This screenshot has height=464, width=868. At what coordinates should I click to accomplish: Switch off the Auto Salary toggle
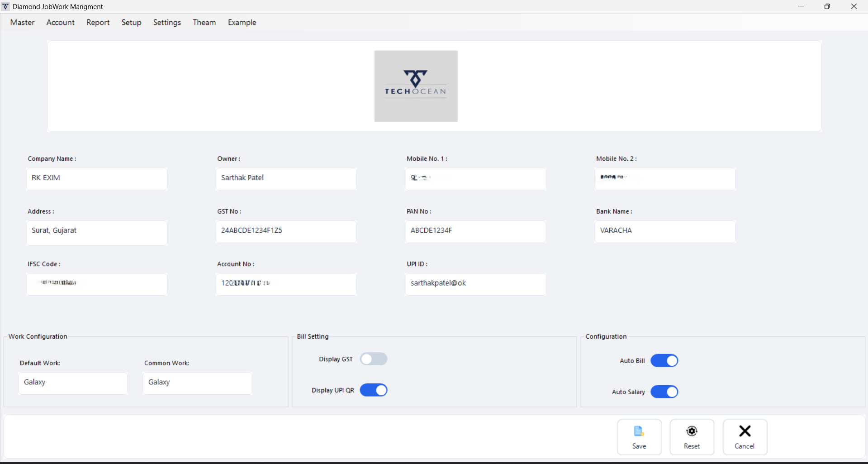click(664, 392)
